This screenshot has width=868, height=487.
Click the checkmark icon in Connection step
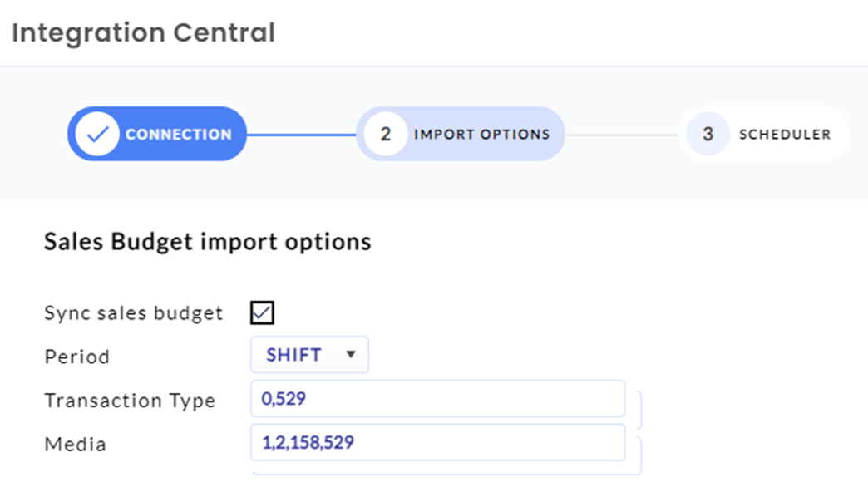(x=97, y=134)
